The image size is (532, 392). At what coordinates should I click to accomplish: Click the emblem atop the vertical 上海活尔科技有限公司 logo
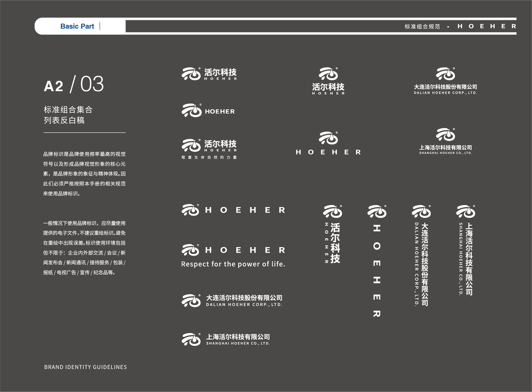[466, 211]
